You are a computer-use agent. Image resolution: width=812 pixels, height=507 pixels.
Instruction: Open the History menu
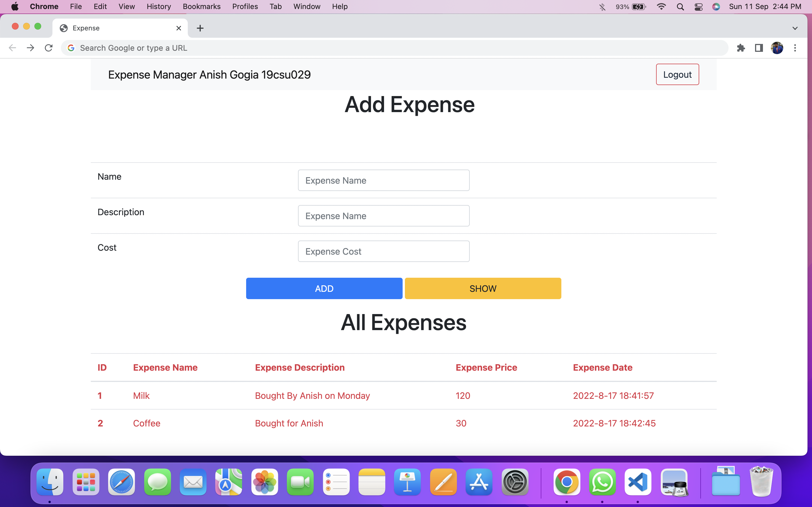159,7
